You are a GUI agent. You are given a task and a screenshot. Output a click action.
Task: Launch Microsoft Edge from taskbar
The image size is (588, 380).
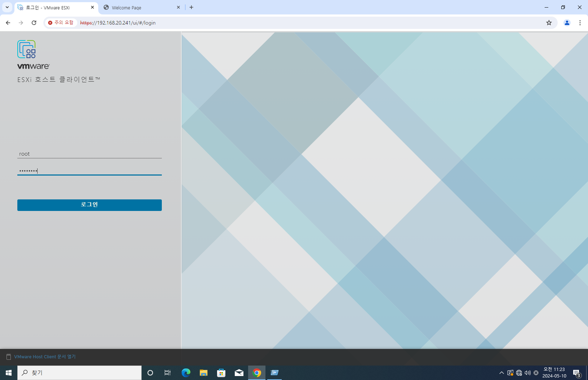point(186,373)
